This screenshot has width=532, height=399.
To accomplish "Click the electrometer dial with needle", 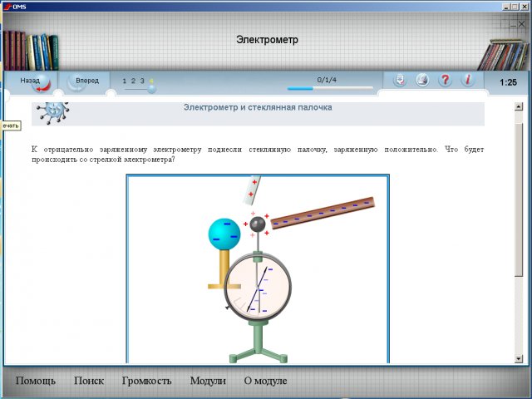I will point(258,288).
